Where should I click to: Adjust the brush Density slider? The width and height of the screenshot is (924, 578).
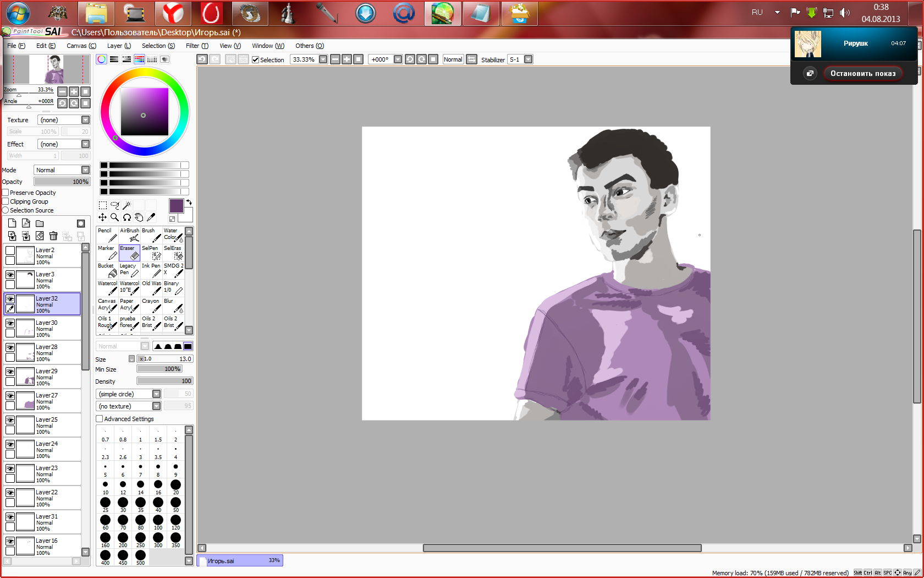(165, 381)
